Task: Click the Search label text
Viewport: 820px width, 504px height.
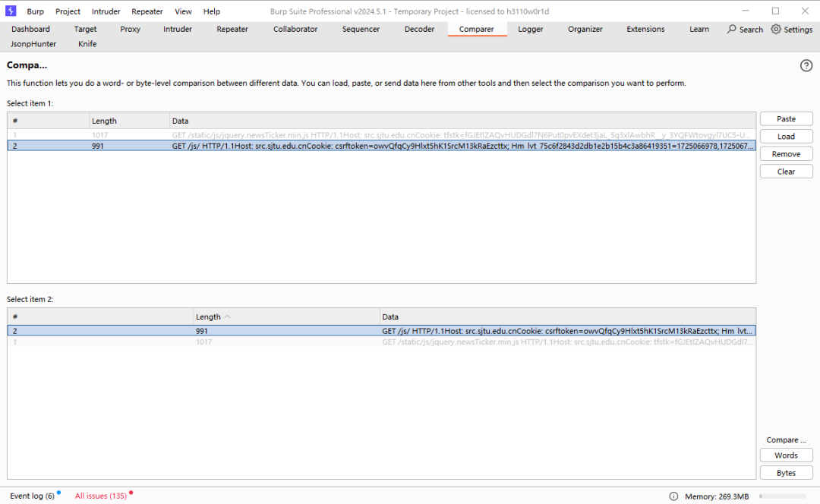Action: (751, 30)
